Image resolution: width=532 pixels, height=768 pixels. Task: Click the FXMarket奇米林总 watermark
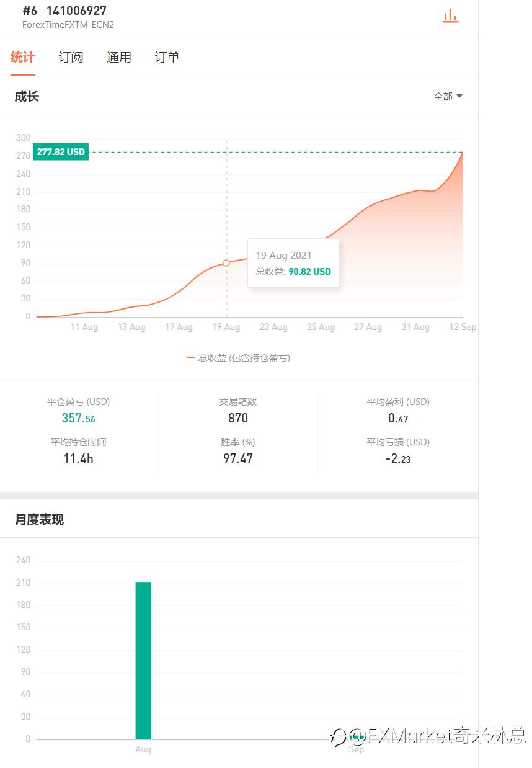tap(428, 736)
